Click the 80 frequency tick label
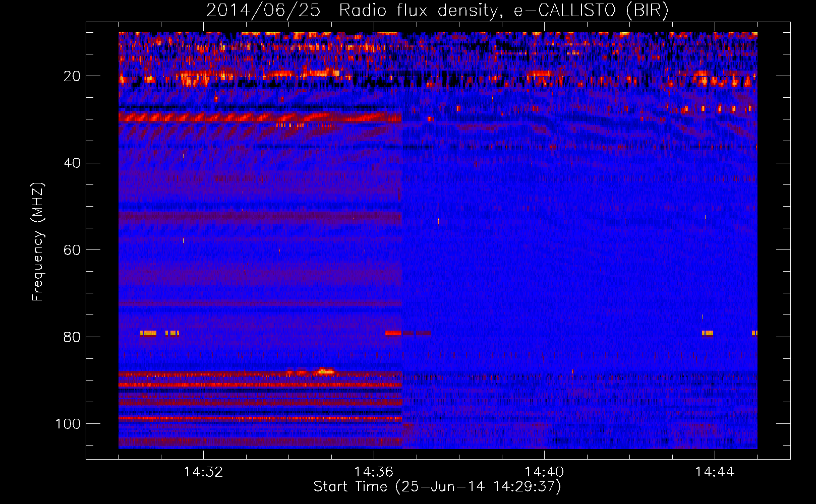 coord(73,337)
